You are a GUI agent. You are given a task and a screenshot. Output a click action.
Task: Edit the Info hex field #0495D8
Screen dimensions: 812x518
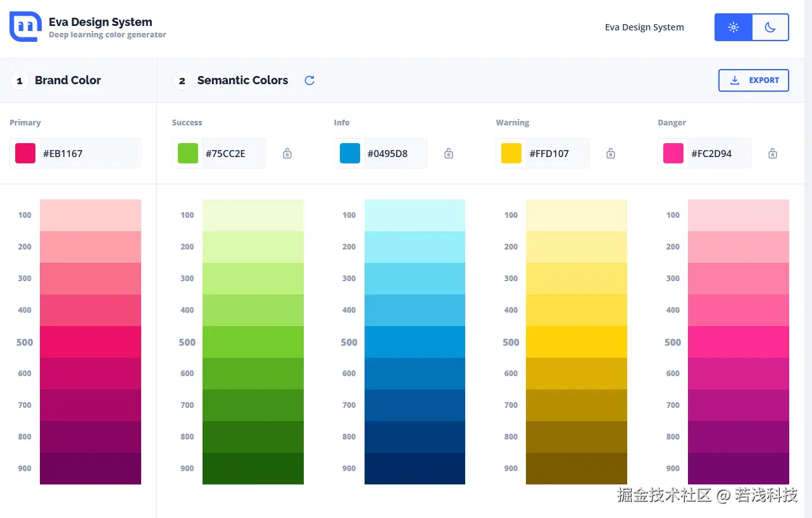(396, 153)
